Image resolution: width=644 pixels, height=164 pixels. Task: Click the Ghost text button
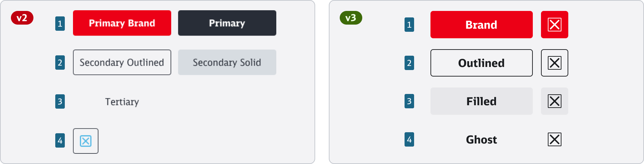(481, 139)
